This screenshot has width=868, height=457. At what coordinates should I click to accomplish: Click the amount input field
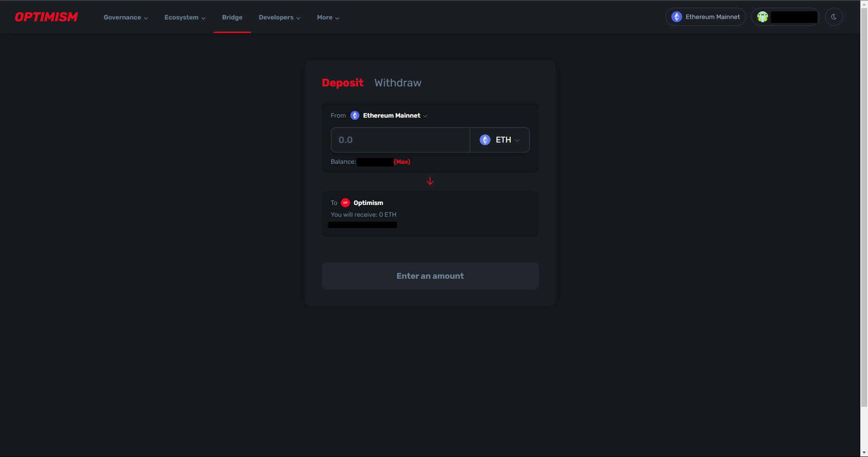[401, 140]
